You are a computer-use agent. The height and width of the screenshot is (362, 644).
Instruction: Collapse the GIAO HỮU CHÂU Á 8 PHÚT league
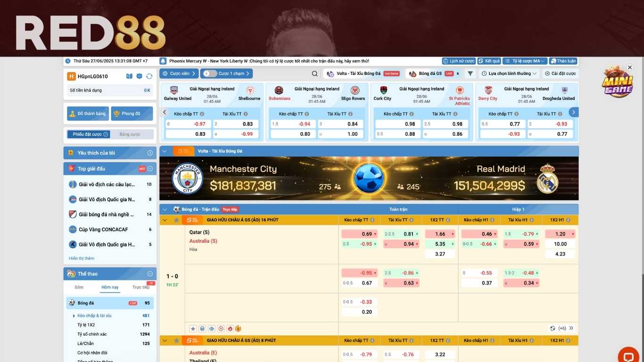click(165, 340)
